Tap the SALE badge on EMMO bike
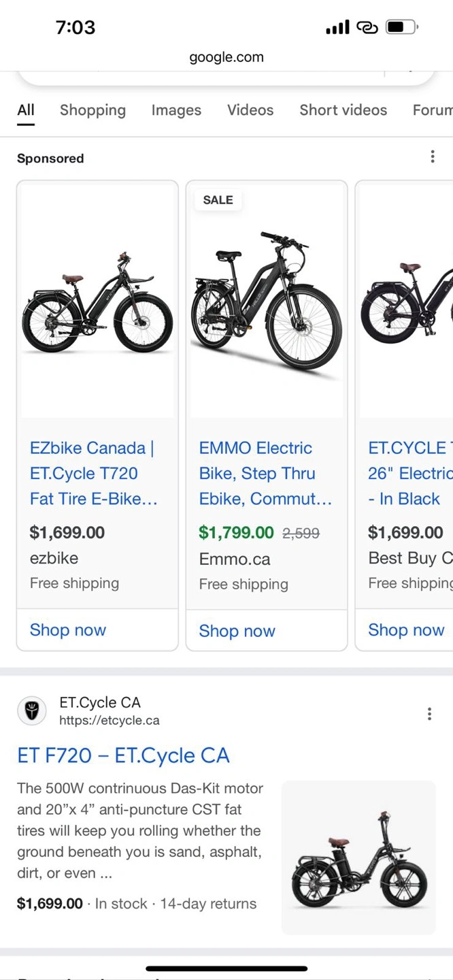 pos(218,200)
